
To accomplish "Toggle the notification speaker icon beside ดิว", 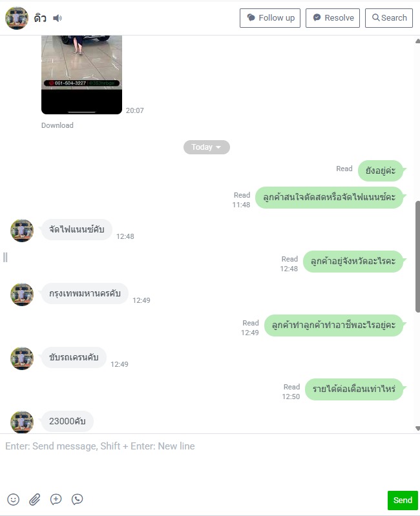I will click(58, 18).
